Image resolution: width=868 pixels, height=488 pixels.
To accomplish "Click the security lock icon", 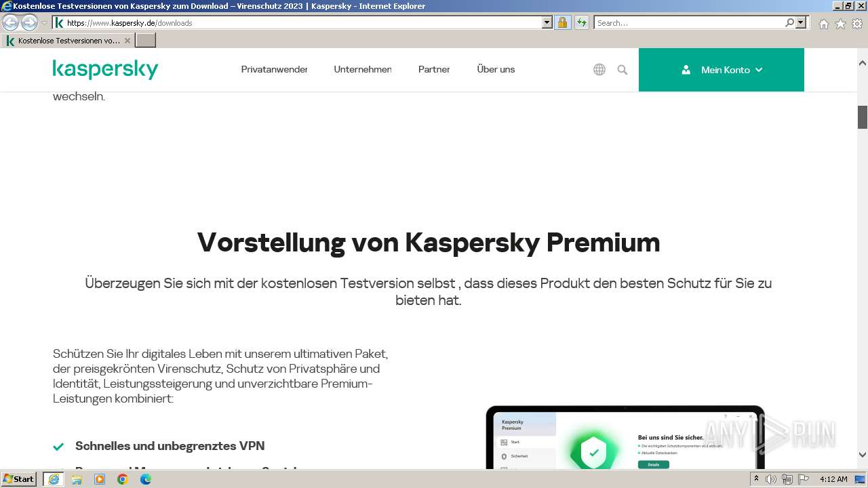I will click(562, 22).
